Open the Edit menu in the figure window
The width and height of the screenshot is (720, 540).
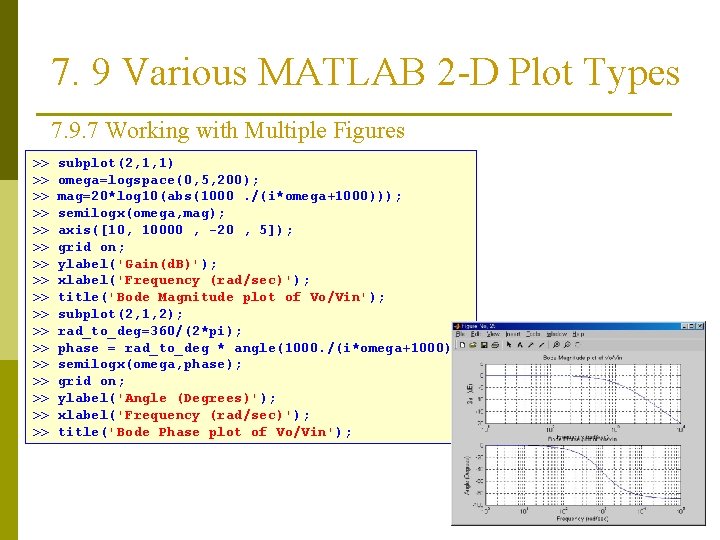pyautogui.click(x=475, y=334)
